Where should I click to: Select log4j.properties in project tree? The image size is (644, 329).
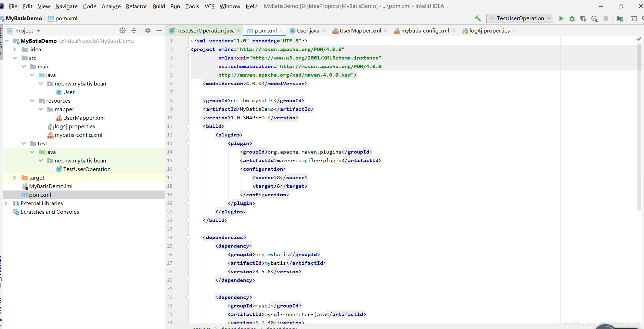pyautogui.click(x=75, y=126)
